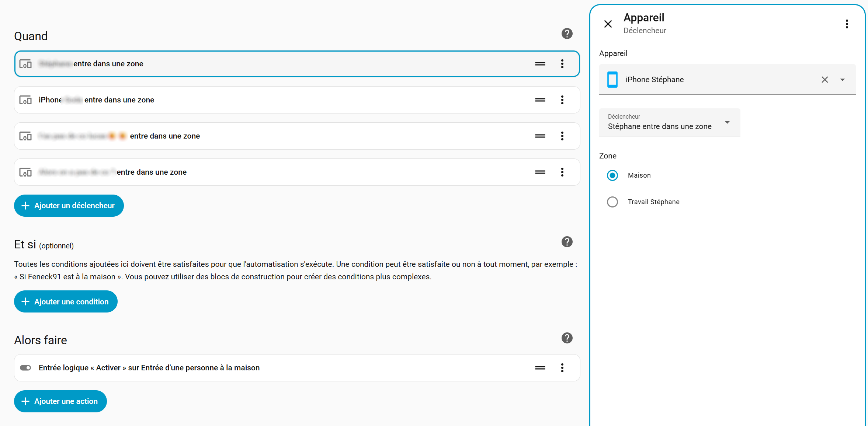Open the Entrée logique Activer action row
Screen dimensions: 868x426
point(149,368)
